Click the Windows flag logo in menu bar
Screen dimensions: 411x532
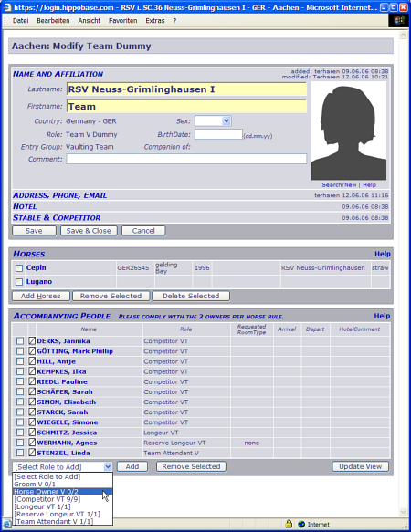click(x=399, y=20)
